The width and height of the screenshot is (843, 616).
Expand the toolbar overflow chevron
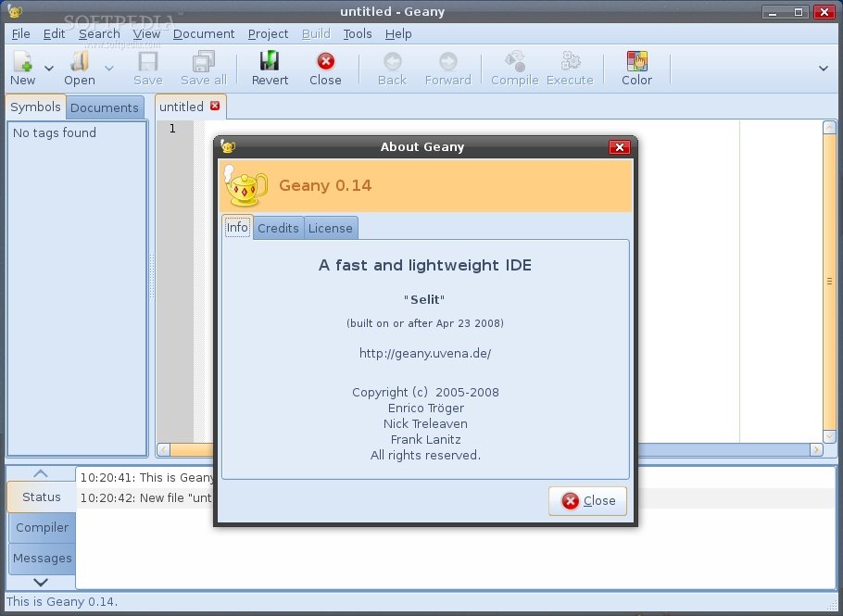pos(824,69)
